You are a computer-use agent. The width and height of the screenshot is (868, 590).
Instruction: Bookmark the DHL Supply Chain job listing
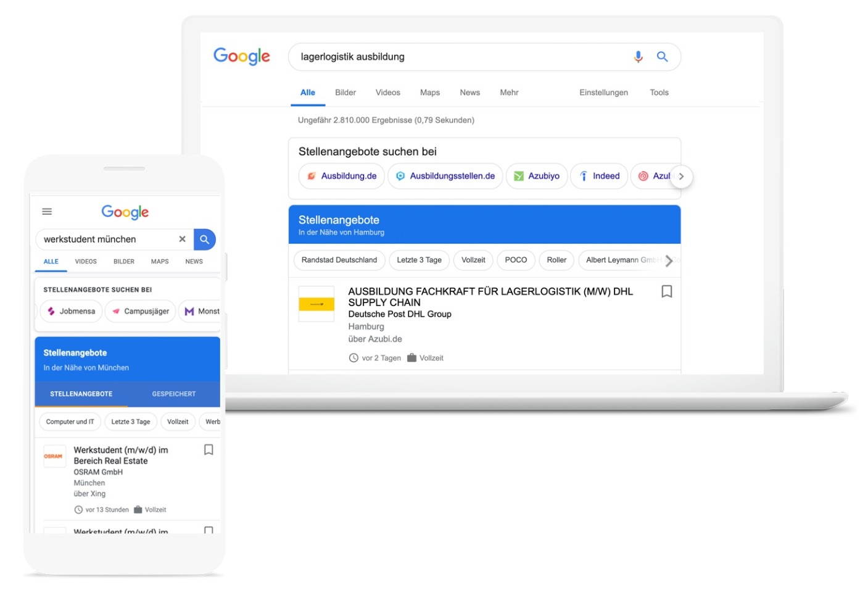[666, 291]
